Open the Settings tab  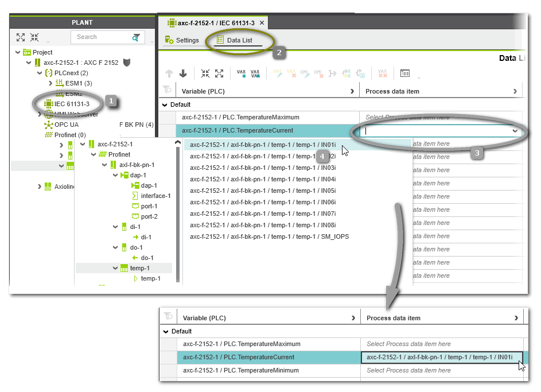[x=182, y=40]
